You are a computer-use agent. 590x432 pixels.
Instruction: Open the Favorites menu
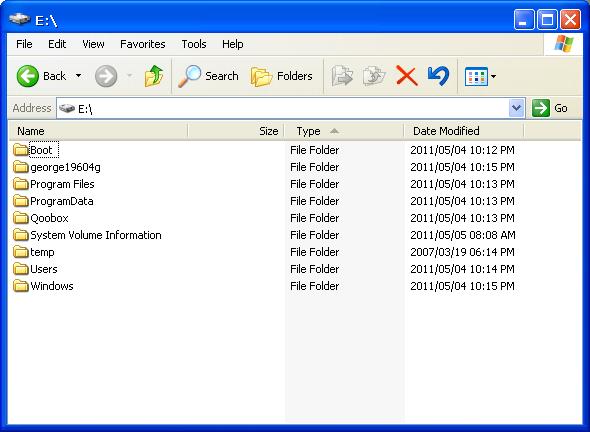[143, 44]
